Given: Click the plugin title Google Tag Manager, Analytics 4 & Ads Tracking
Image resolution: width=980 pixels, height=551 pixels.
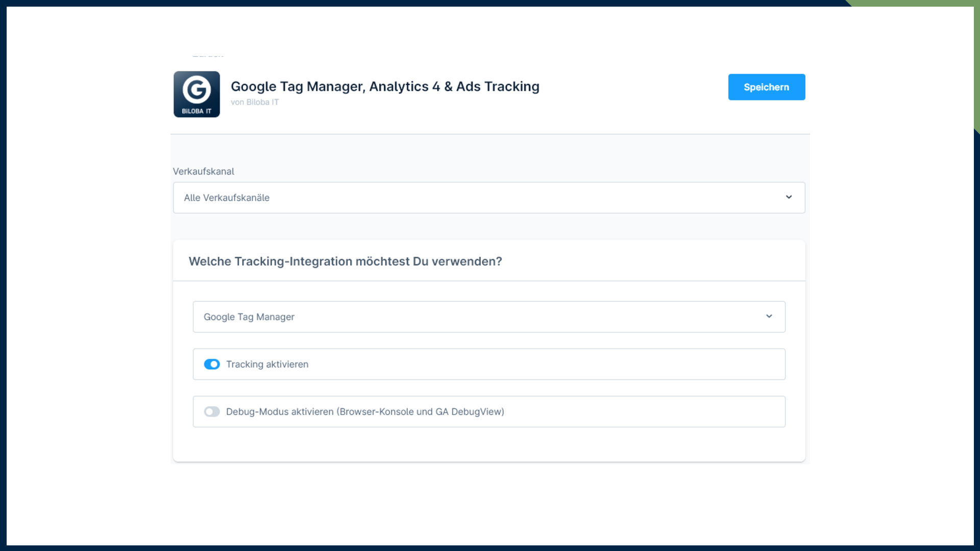Looking at the screenshot, I should pos(385,87).
